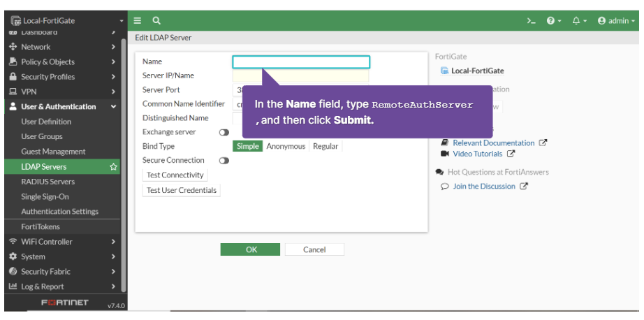This screenshot has width=644, height=320.
Task: Click the Network sidebar icon
Action: 13,47
